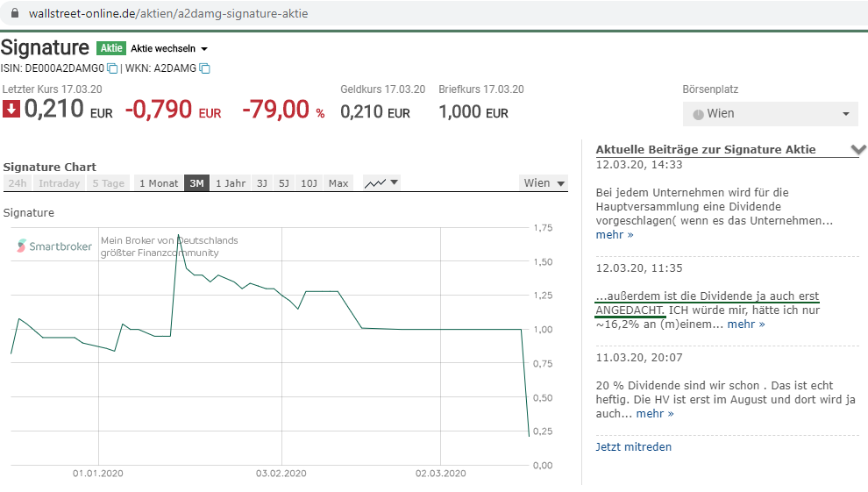Open the chart exchange Wien dropdown

[x=544, y=183]
